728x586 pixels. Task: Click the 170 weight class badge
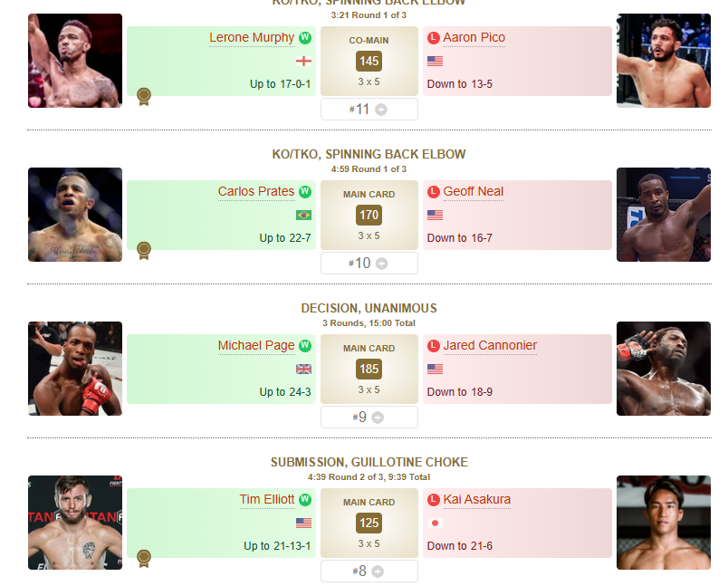click(369, 215)
